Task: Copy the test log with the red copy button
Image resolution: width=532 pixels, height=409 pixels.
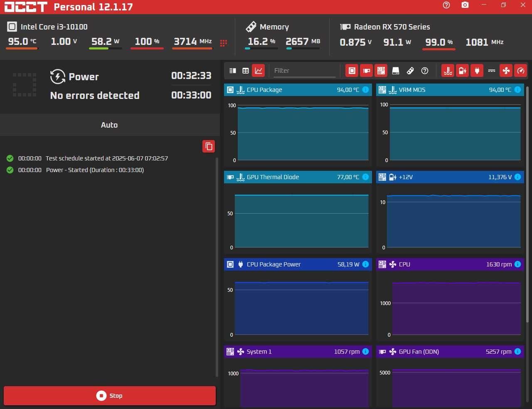Action: (x=209, y=146)
